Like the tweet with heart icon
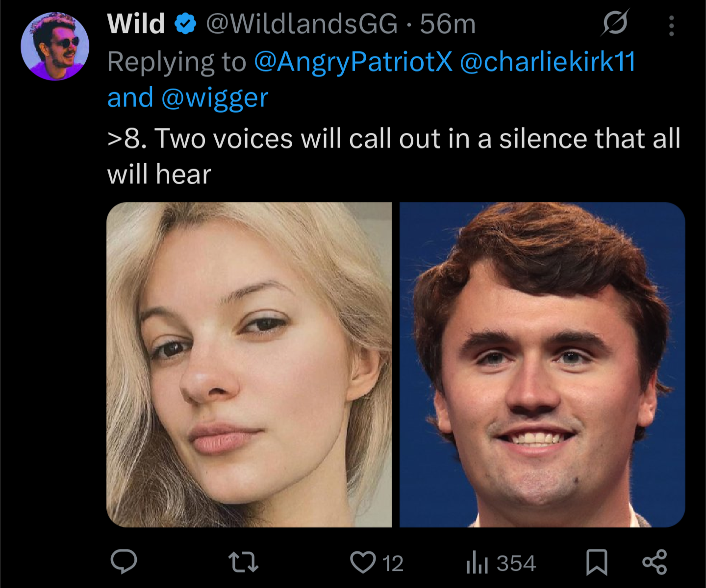 (363, 562)
